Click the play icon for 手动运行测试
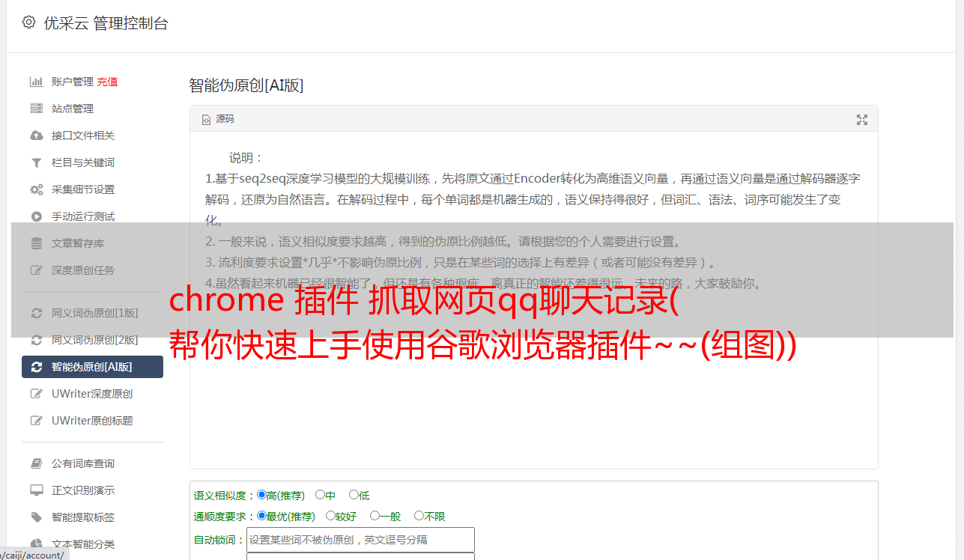The width and height of the screenshot is (964, 560). (36, 216)
